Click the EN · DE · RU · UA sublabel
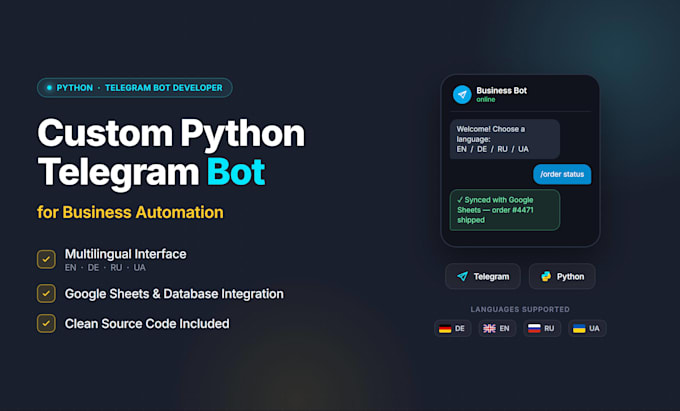The image size is (680, 411). coord(105,267)
